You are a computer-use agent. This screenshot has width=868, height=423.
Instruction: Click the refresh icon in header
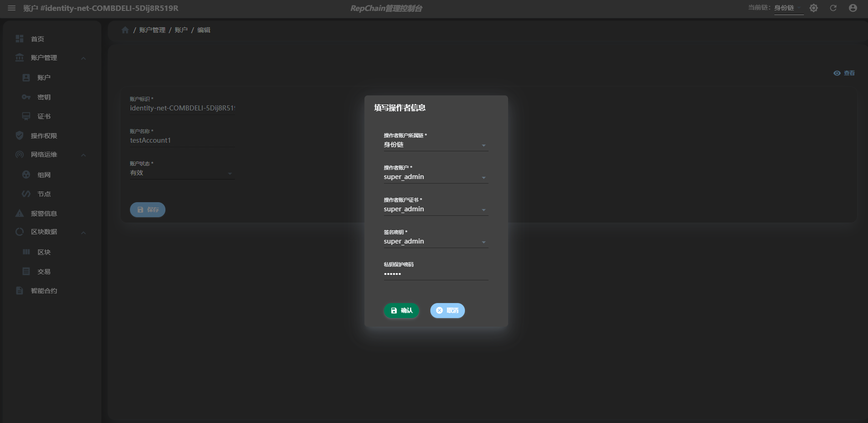point(833,8)
